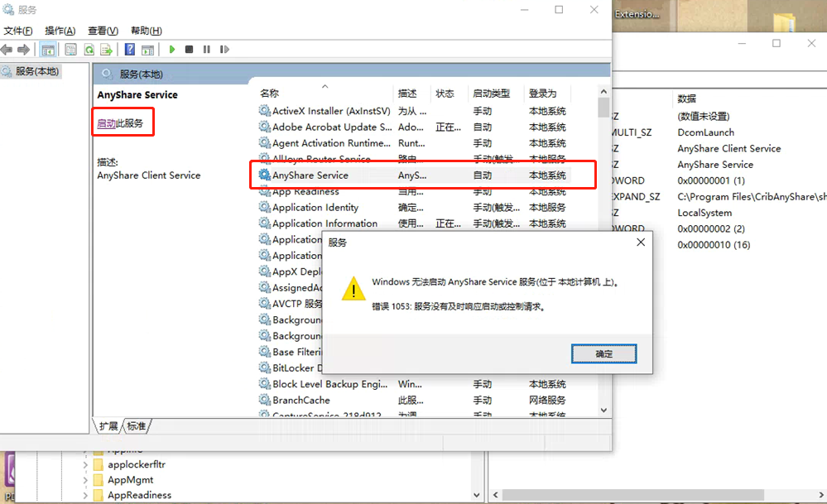Close the 服务 error dialog with X

tap(641, 242)
